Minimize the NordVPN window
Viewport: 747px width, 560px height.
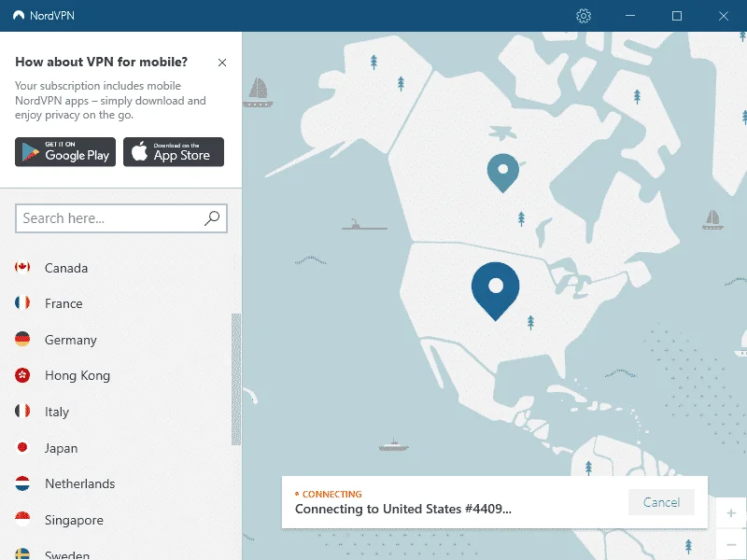pyautogui.click(x=630, y=16)
